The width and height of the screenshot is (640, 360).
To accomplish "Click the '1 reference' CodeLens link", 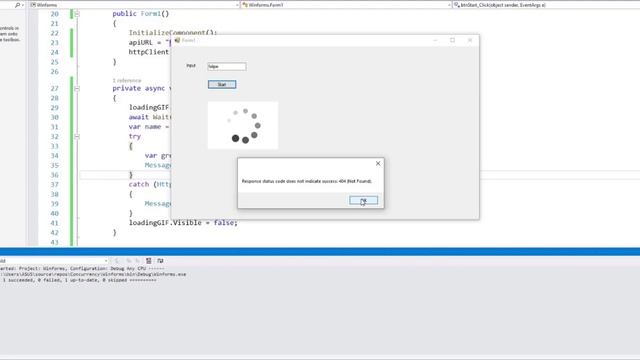I will (127, 80).
